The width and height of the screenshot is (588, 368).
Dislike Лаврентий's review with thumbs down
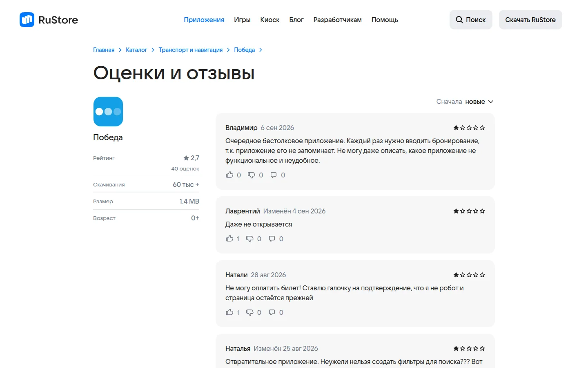click(250, 239)
